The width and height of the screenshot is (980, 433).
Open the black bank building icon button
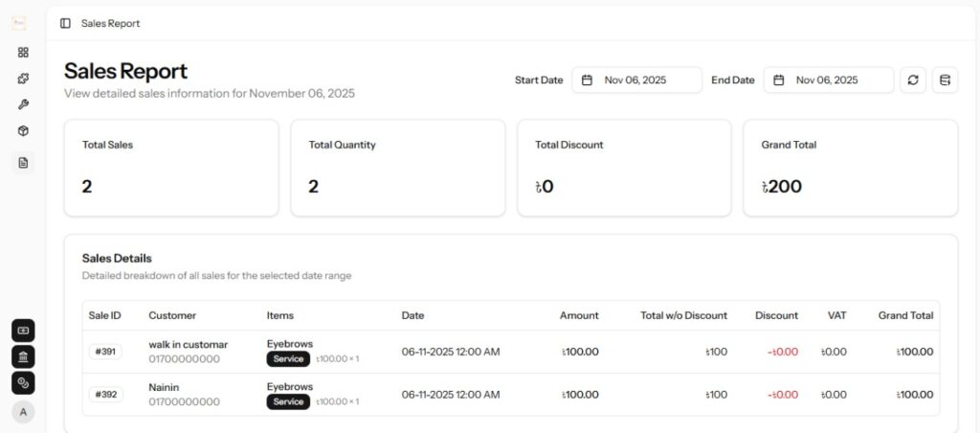tap(23, 356)
